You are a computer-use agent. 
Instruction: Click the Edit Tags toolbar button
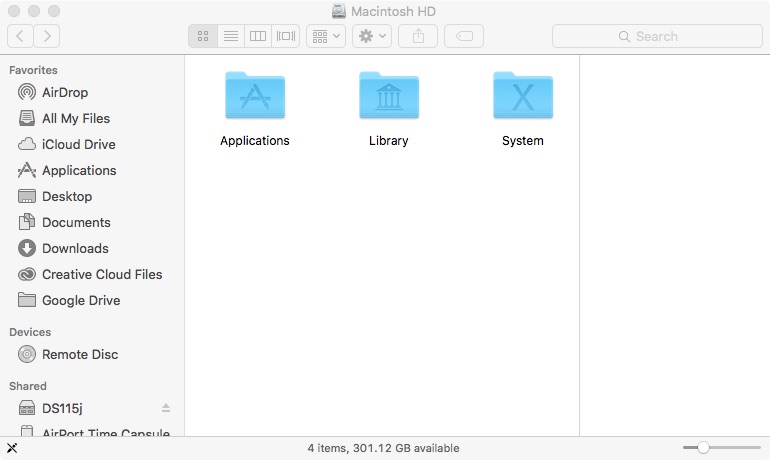[x=464, y=36]
